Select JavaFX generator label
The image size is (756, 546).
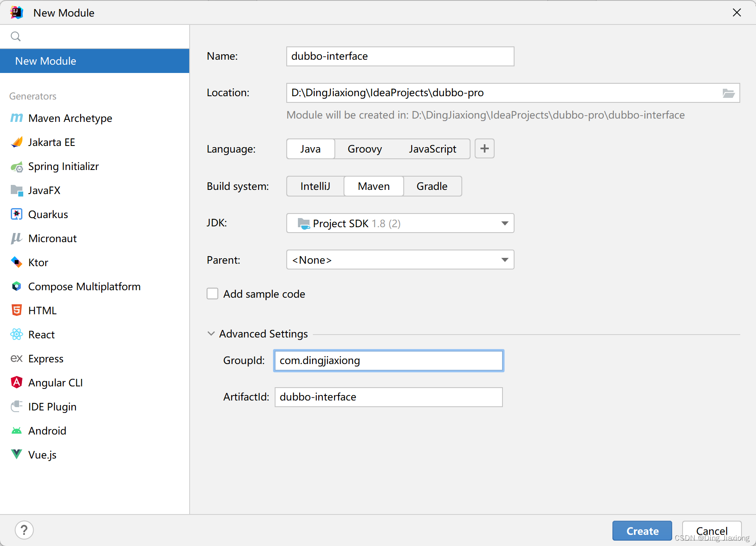[x=44, y=190]
